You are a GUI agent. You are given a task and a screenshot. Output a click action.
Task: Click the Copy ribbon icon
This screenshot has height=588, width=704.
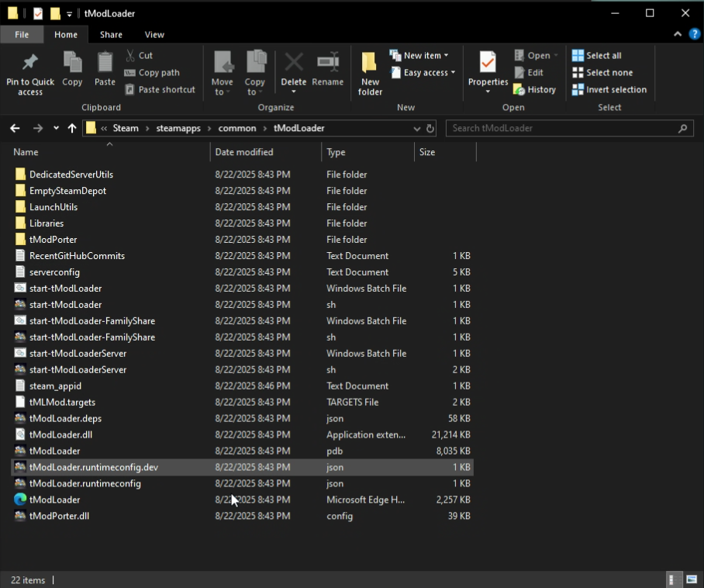[72, 62]
